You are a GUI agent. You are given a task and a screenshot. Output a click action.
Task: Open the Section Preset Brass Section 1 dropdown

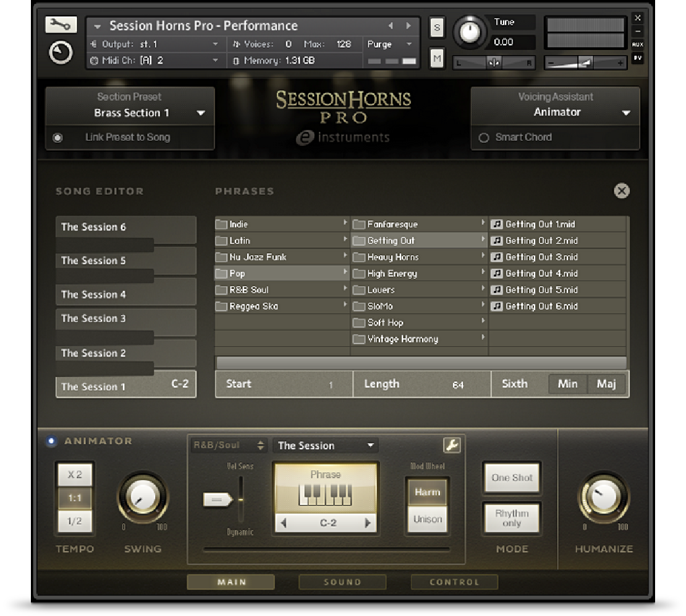tap(130, 113)
